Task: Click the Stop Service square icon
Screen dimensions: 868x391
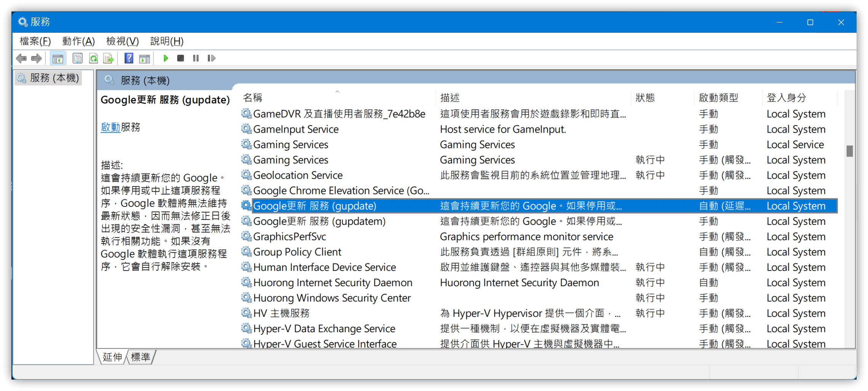Action: click(181, 58)
